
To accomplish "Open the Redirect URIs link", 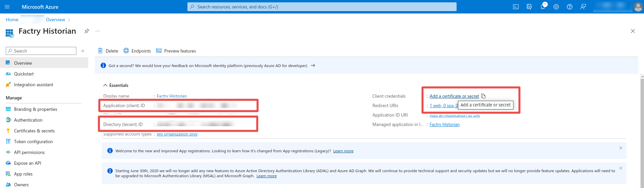I will [x=443, y=105].
